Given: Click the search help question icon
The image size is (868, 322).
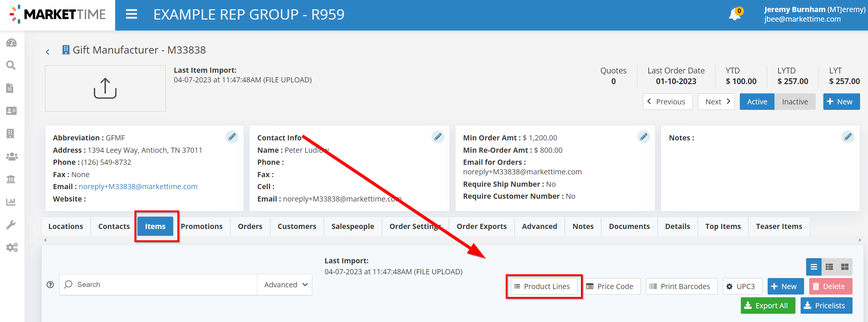Looking at the screenshot, I should [x=50, y=285].
